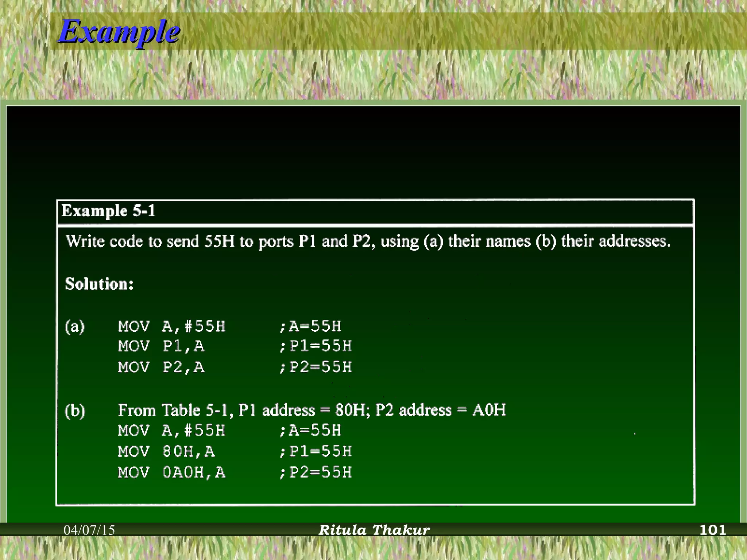Click the ';P2=55H' comment in part (a)
747x560 pixels.
pos(316,367)
